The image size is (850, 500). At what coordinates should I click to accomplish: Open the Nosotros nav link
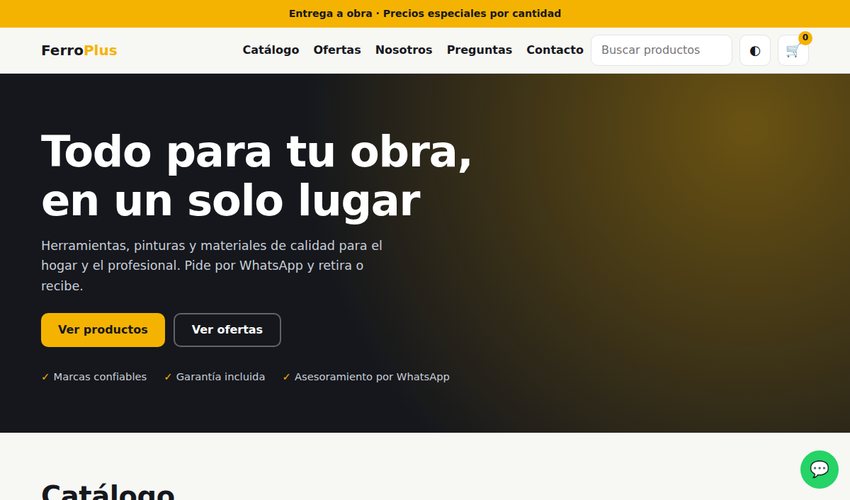click(x=404, y=50)
